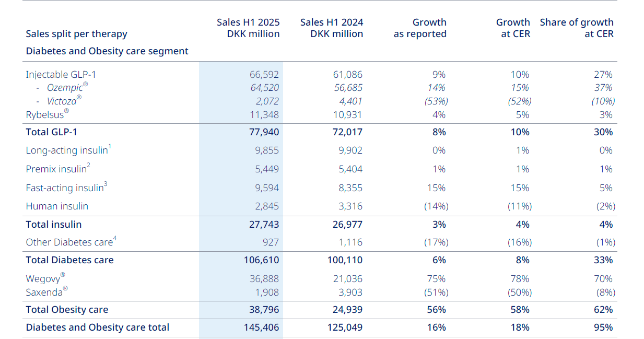Screen dimensions: 644x339
Task: Click the 'Sales H1 2024 DKK million' column header
Action: [332, 28]
